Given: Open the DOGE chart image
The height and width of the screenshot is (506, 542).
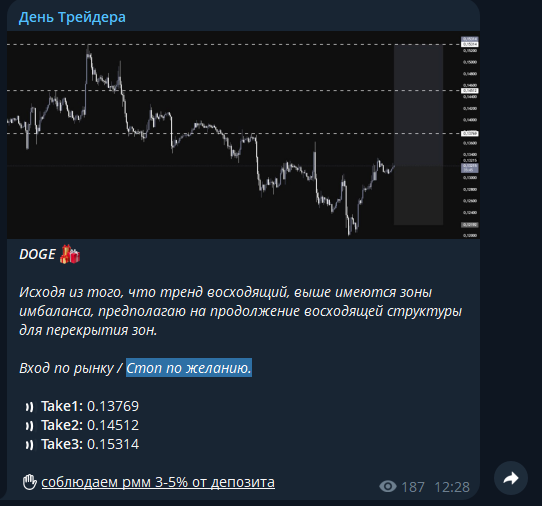Looking at the screenshot, I should pyautogui.click(x=243, y=135).
